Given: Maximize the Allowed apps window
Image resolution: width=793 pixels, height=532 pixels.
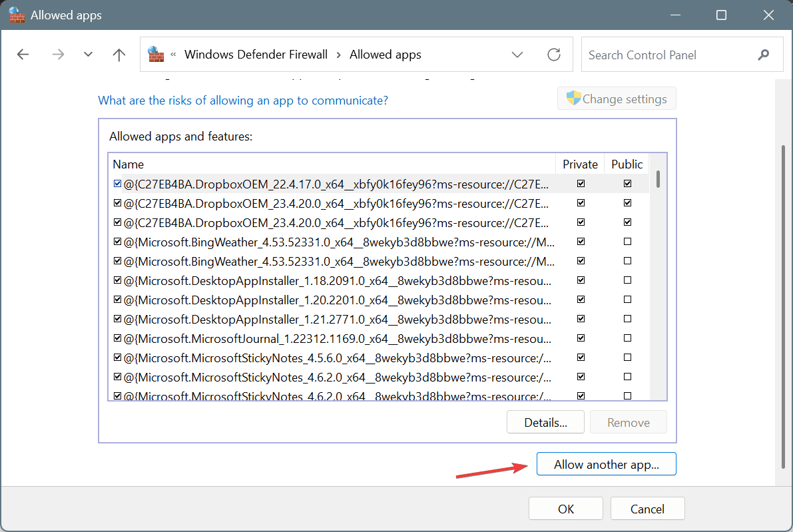Looking at the screenshot, I should (722, 15).
